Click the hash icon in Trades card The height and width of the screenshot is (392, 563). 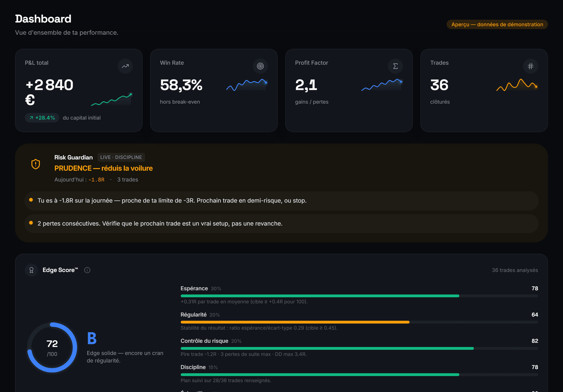tap(530, 66)
